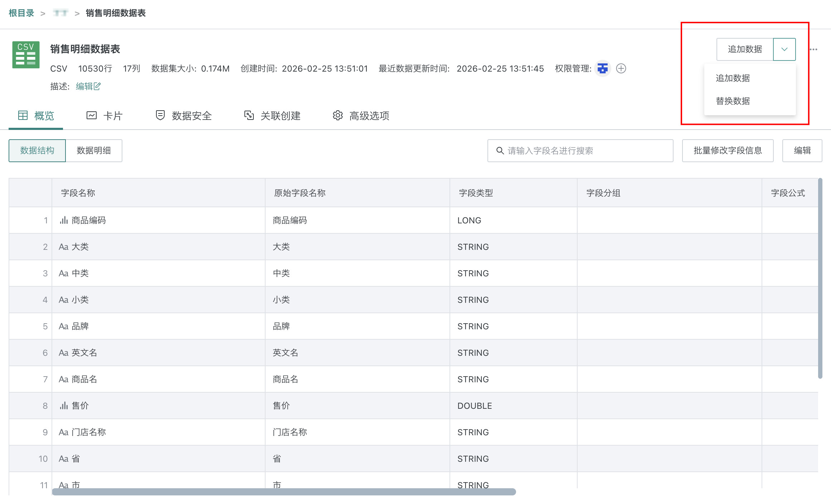Click the numeric field icon beside 商品编码
This screenshot has height=504, width=831.
64,220
